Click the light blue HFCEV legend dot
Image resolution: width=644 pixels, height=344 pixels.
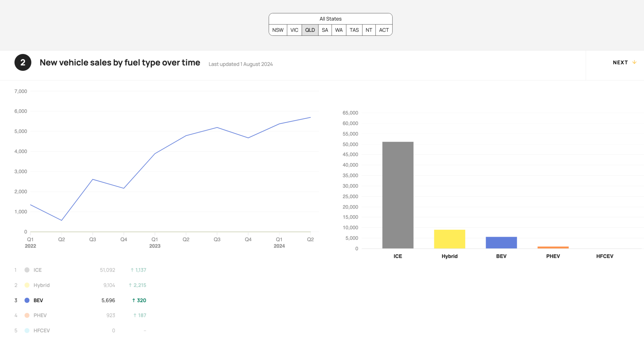pyautogui.click(x=27, y=330)
